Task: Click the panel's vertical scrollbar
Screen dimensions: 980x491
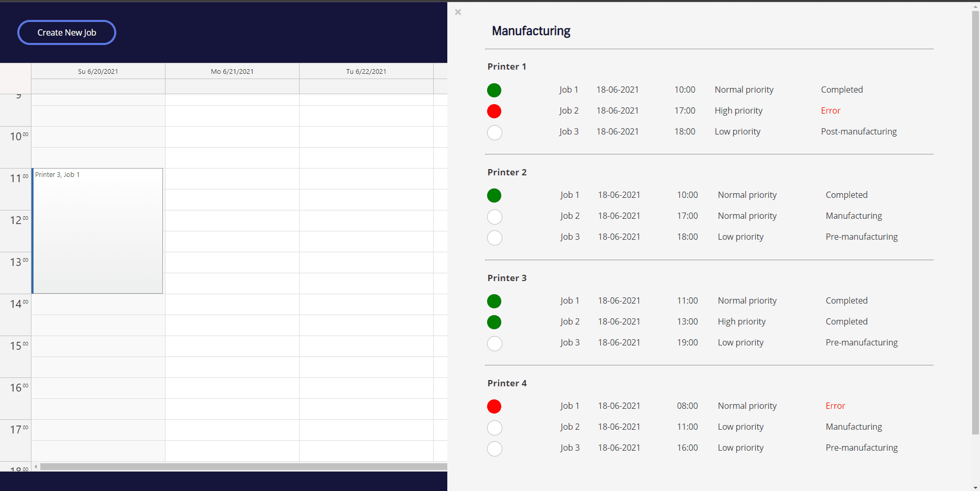Action: [x=975, y=220]
